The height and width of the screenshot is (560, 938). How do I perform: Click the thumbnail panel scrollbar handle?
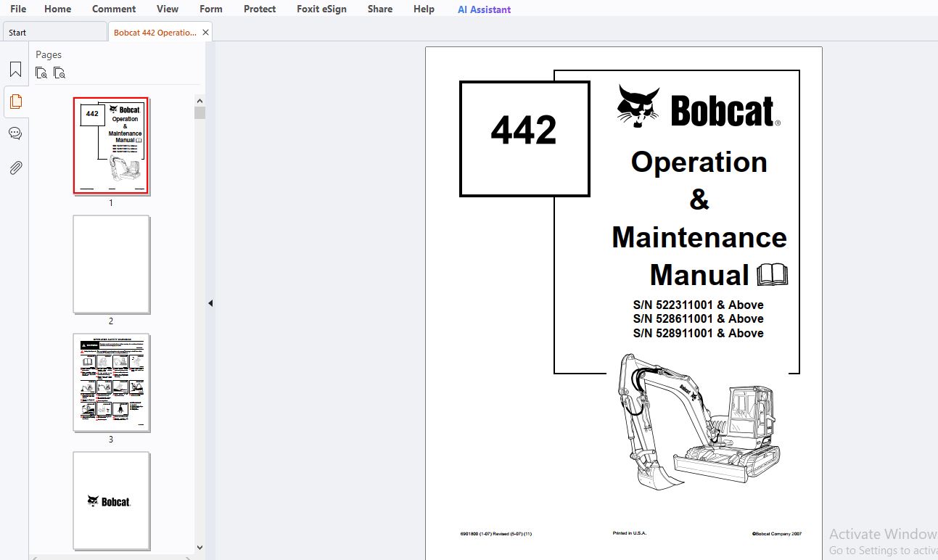[199, 112]
